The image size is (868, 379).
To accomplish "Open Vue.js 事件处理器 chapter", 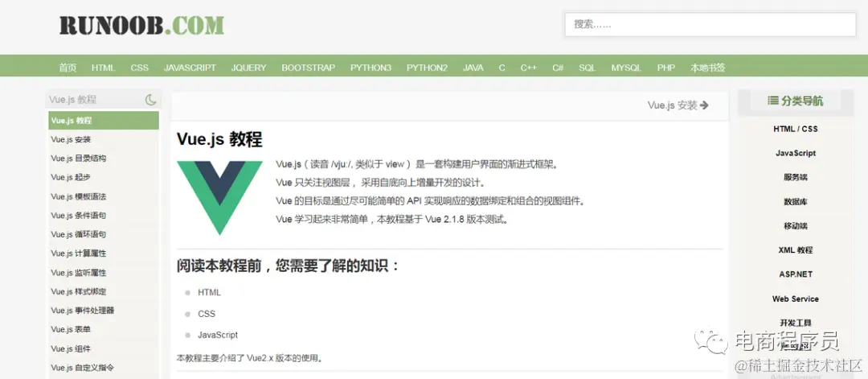I will pyautogui.click(x=83, y=310).
